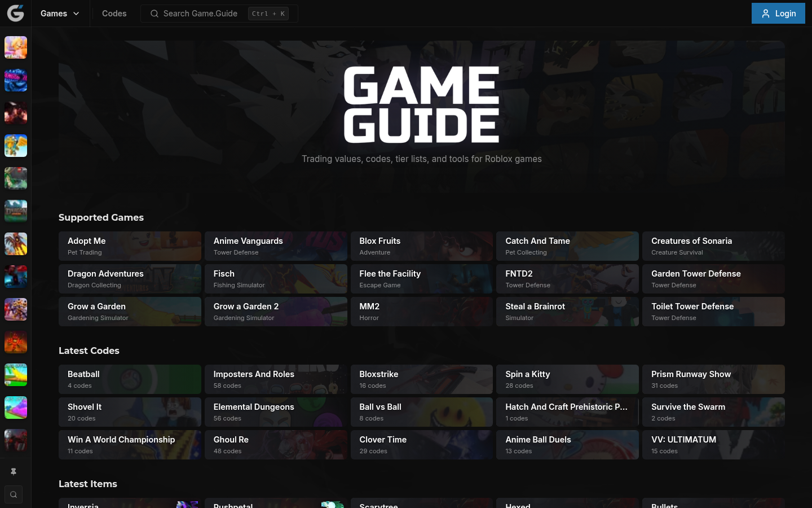Open Anime Vanguards Tower Defense card

pyautogui.click(x=276, y=246)
